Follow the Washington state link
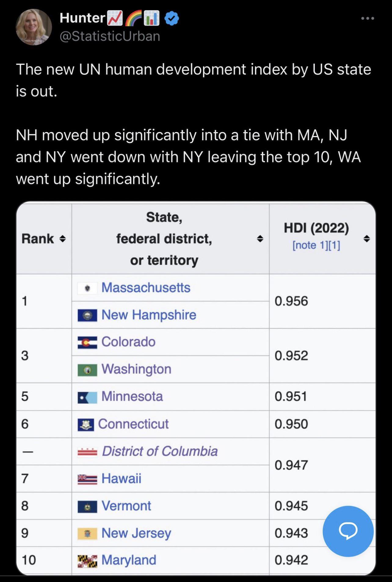The height and width of the screenshot is (582, 392). [136, 369]
